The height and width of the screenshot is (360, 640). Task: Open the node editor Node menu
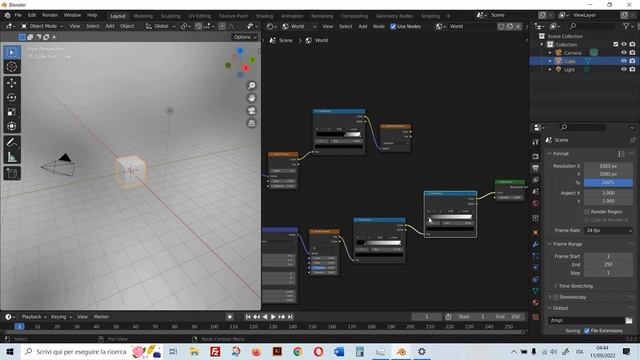(379, 27)
